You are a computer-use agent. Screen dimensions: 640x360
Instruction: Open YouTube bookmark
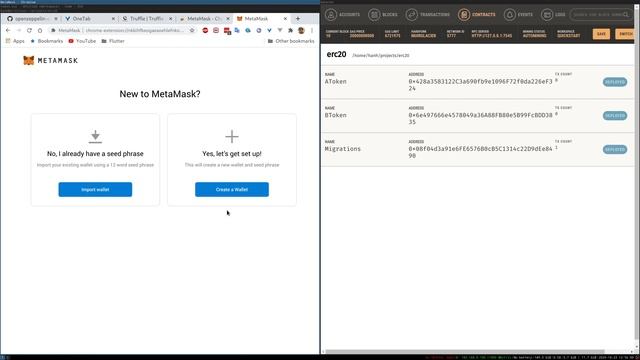(x=82, y=41)
